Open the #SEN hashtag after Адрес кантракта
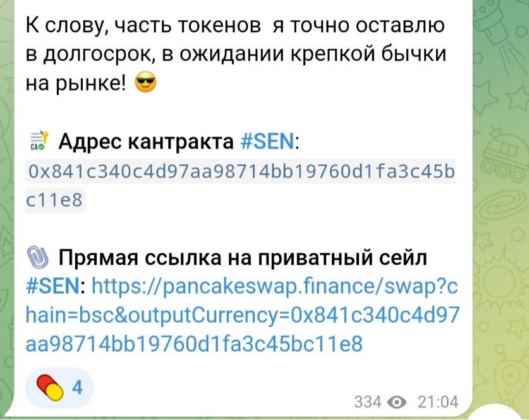Image resolution: width=529 pixels, height=420 pixels. [267, 141]
